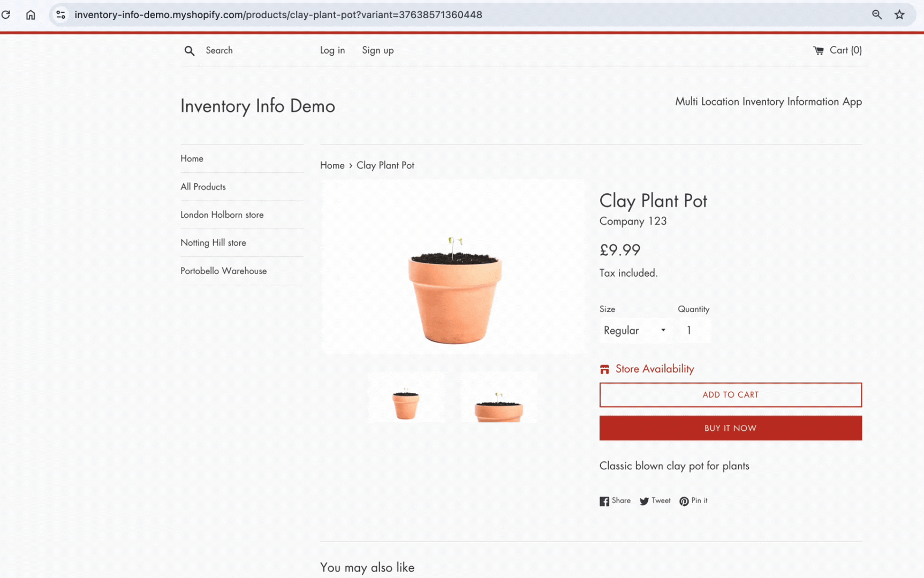
Task: Select the second clay pot thumbnail
Action: 498,398
